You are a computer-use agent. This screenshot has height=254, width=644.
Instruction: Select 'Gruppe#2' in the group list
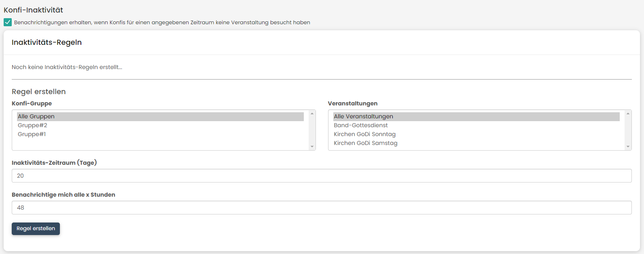pyautogui.click(x=160, y=126)
